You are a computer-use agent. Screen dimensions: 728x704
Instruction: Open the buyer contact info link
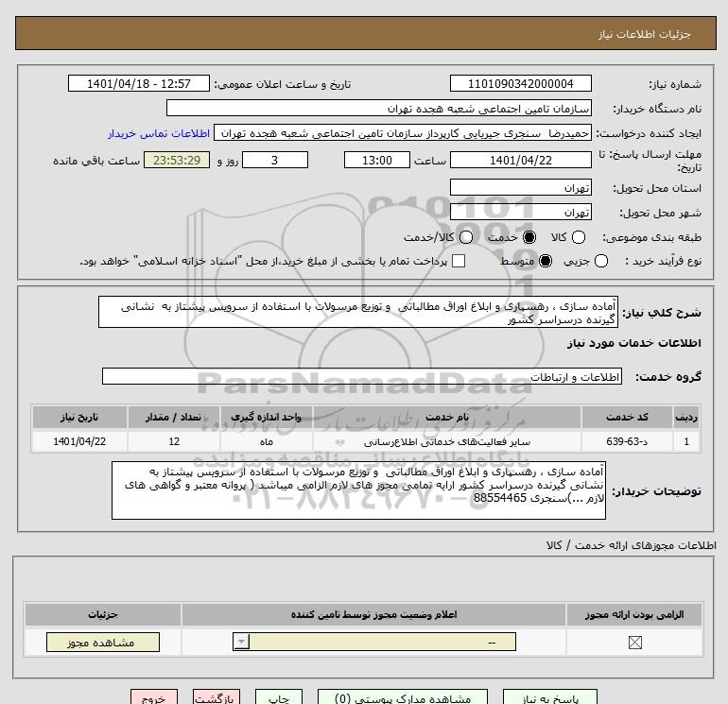(x=159, y=133)
